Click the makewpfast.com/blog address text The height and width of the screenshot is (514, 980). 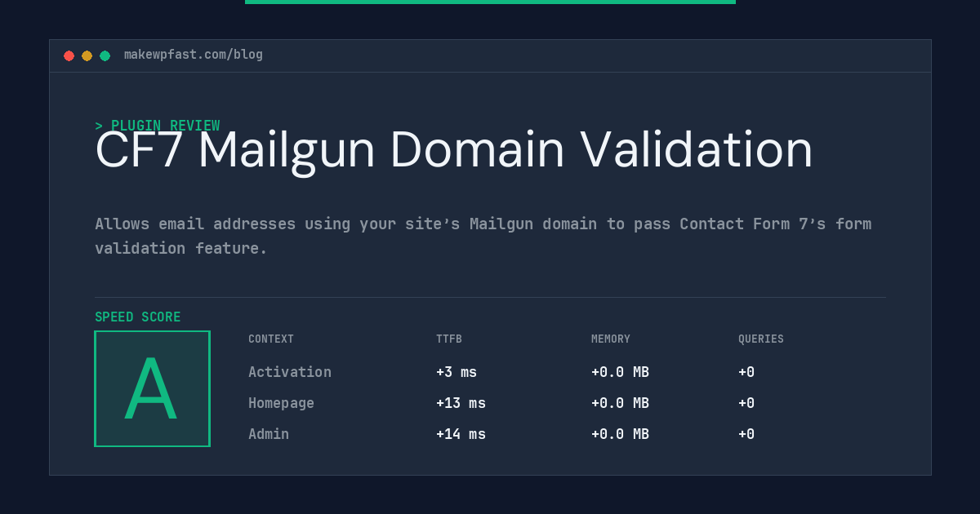coord(194,55)
